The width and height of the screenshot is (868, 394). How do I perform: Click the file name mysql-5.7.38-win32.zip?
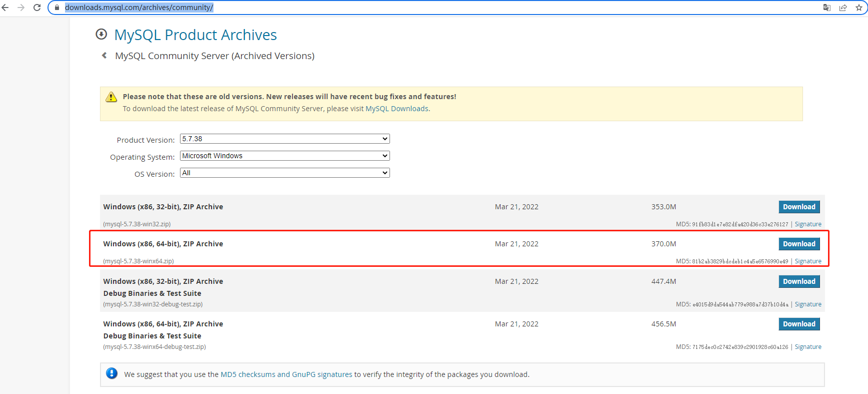[x=137, y=224]
